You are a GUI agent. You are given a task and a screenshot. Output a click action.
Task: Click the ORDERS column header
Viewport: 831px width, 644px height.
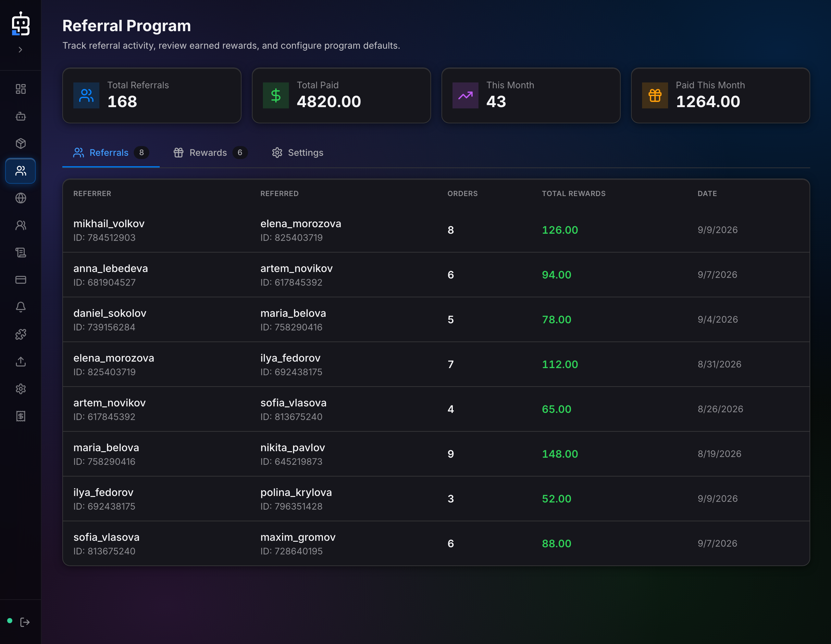(x=463, y=193)
